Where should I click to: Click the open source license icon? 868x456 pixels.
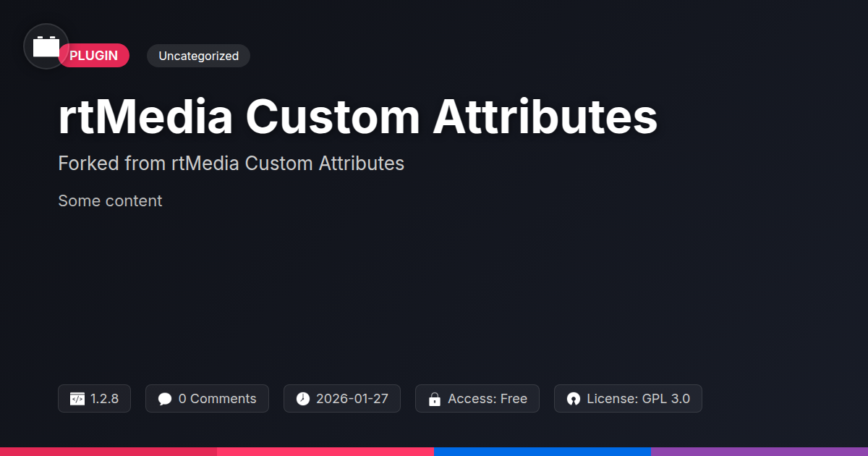(574, 399)
